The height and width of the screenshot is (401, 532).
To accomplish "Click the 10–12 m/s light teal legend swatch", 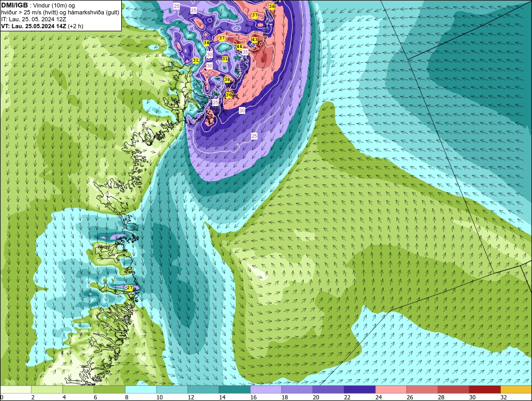I will pyautogui.click(x=172, y=389).
